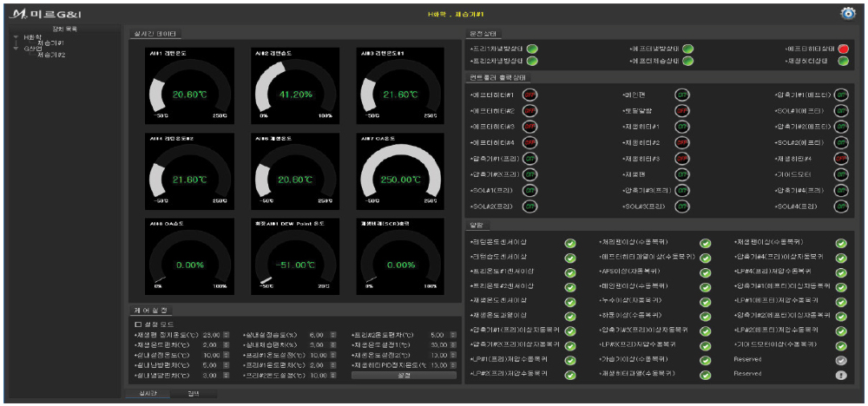Click the 메인팬 ON indicator
This screenshot has height=406, width=868.
(682, 95)
